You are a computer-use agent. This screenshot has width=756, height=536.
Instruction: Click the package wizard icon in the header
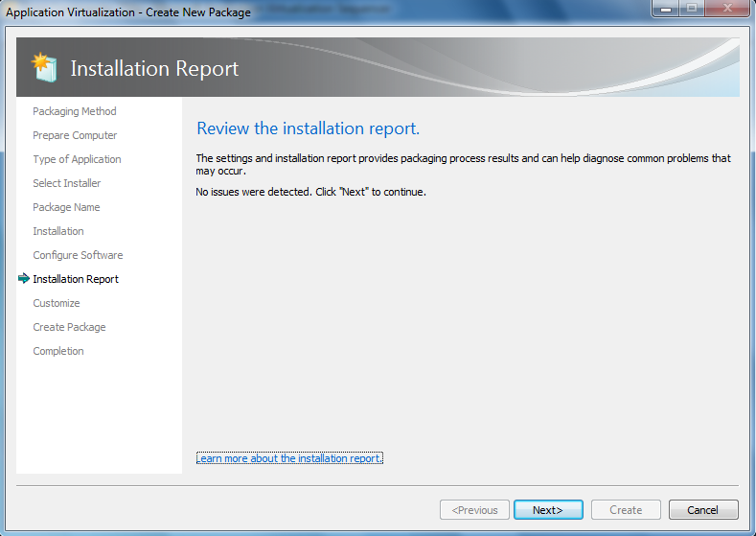pyautogui.click(x=44, y=67)
